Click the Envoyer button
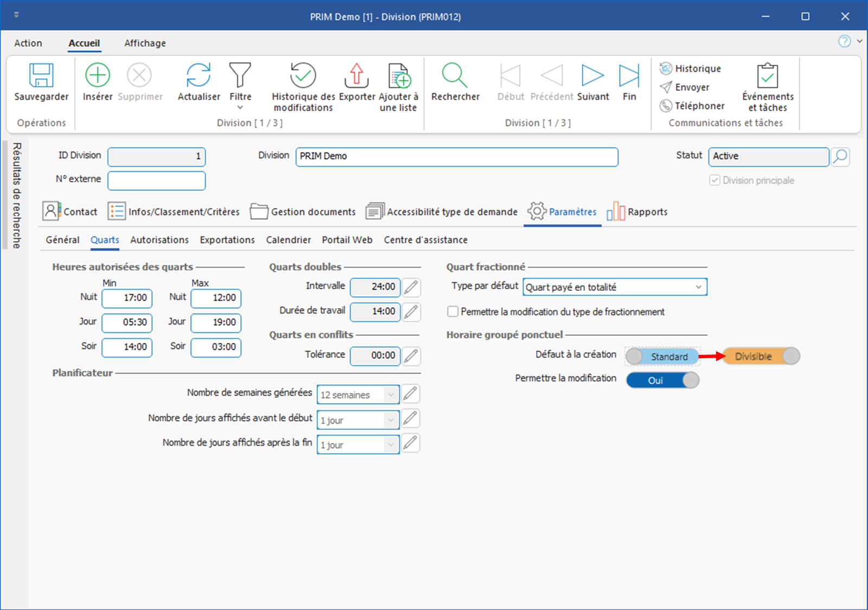Viewport: 868px width, 610px height. click(685, 87)
